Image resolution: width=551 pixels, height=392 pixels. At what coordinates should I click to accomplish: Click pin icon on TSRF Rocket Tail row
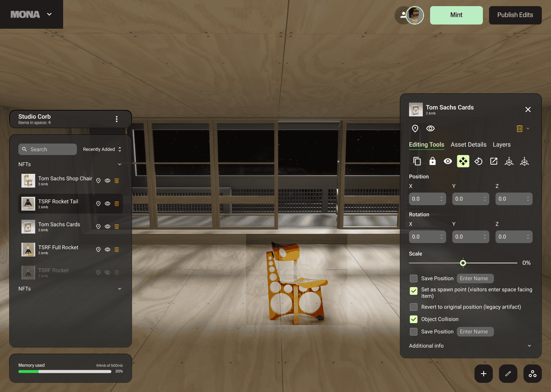pos(98,204)
